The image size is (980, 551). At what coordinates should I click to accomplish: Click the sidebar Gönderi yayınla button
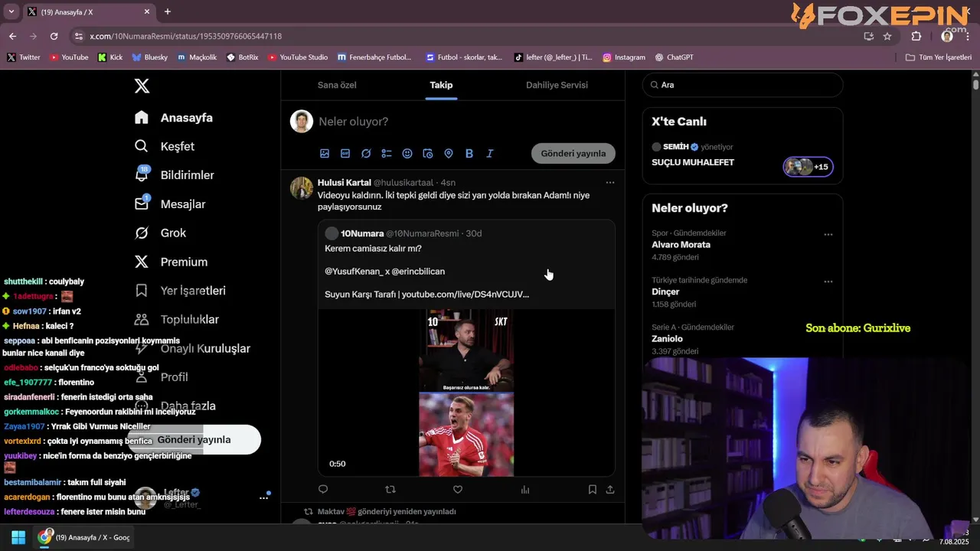[194, 440]
